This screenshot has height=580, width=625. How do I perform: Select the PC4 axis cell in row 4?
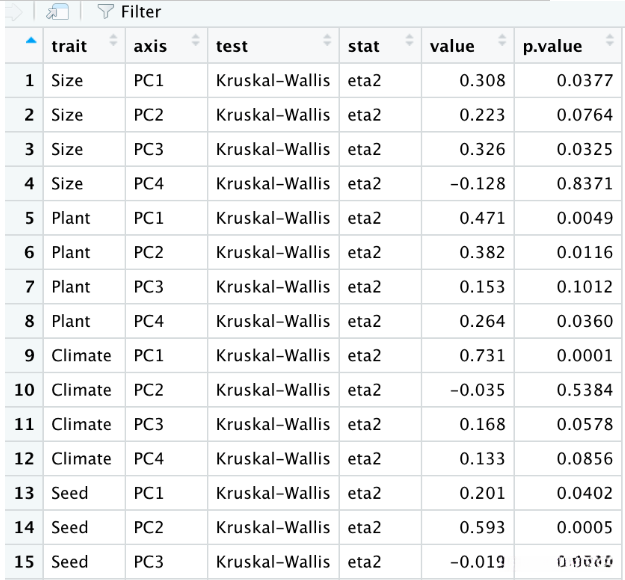tap(149, 183)
